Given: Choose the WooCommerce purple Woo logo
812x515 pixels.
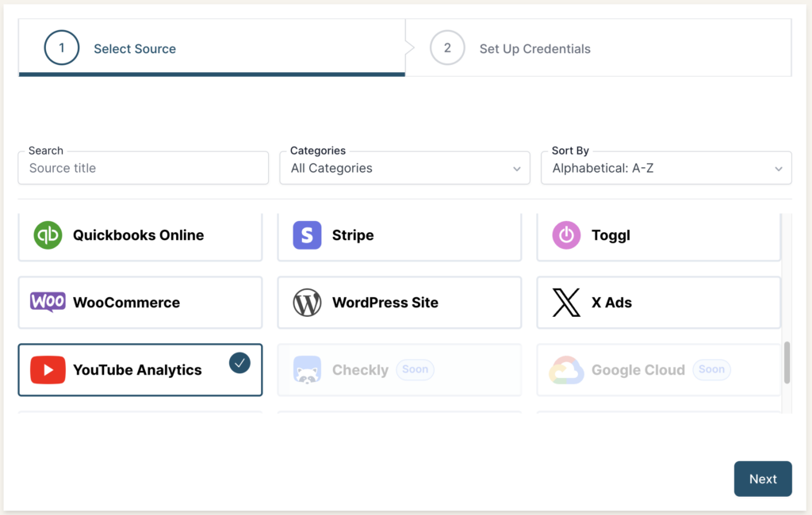Looking at the screenshot, I should pos(48,302).
